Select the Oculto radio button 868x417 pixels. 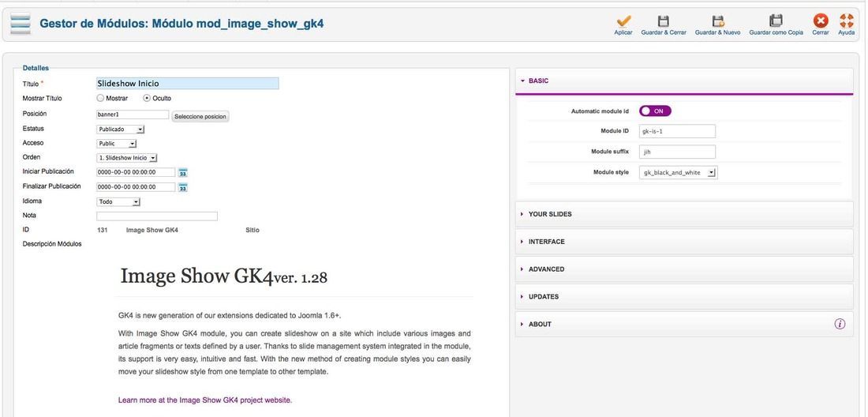(x=147, y=98)
